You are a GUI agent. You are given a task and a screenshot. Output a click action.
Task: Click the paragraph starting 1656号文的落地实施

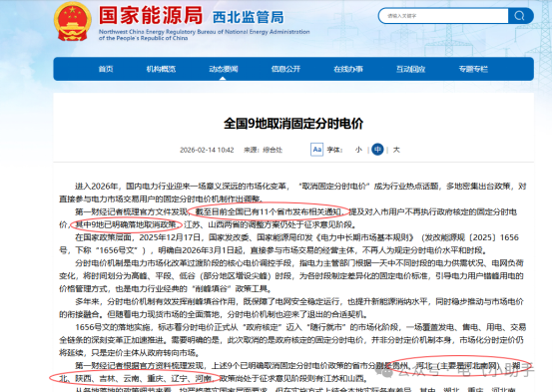tap(292, 340)
